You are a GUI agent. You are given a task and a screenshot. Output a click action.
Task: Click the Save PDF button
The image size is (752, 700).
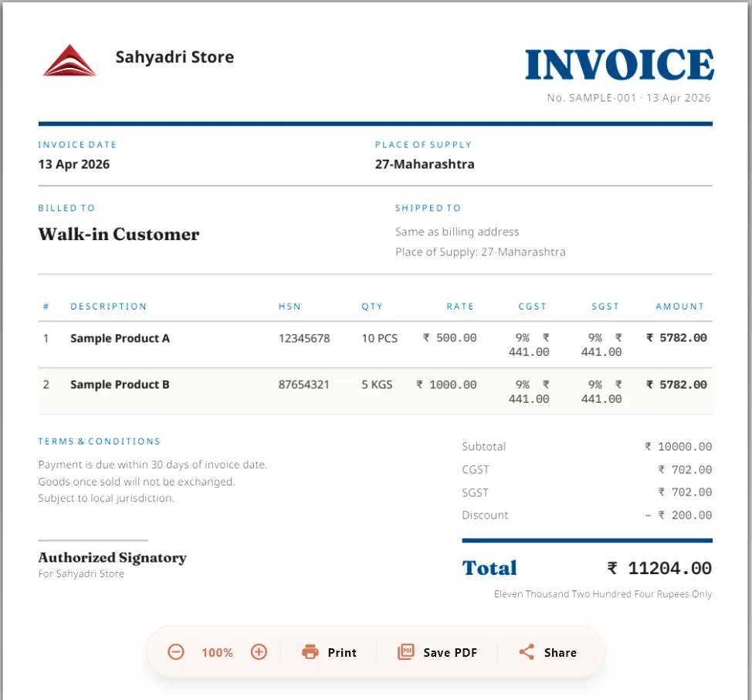[437, 652]
